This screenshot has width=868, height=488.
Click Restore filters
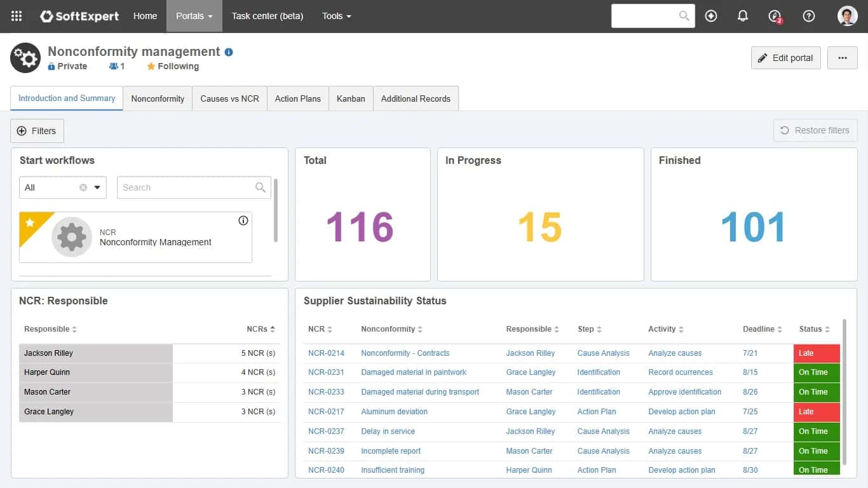click(x=815, y=130)
